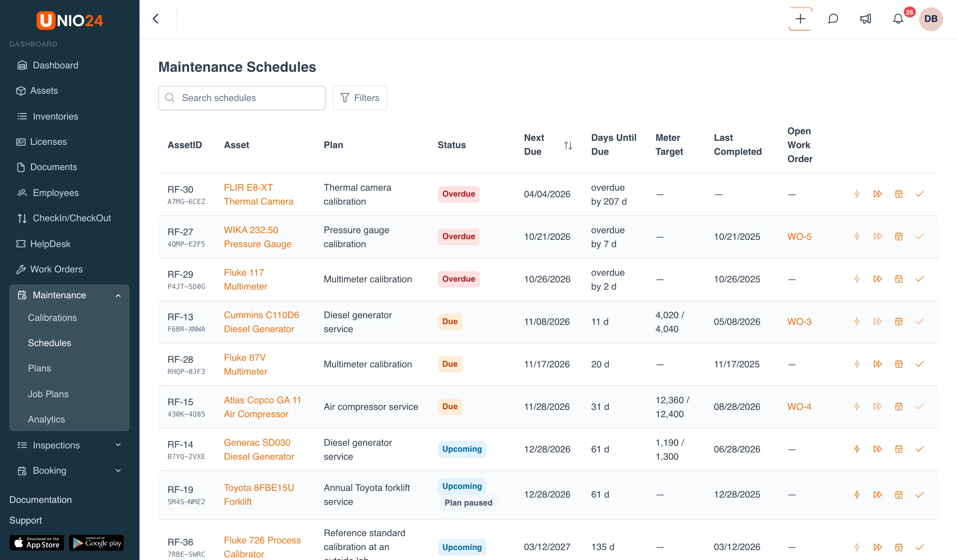This screenshot has width=957, height=560.
Task: Click the lightning icon for RF-14 row
Action: (857, 449)
